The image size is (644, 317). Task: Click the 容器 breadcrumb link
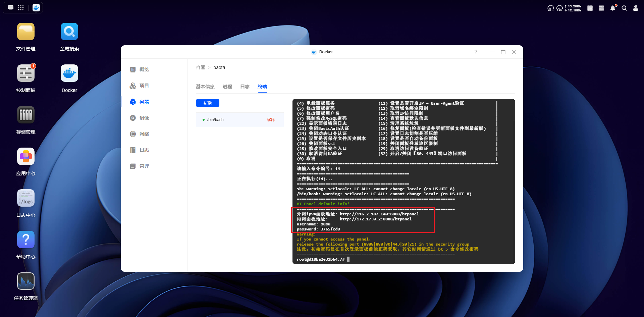point(200,67)
